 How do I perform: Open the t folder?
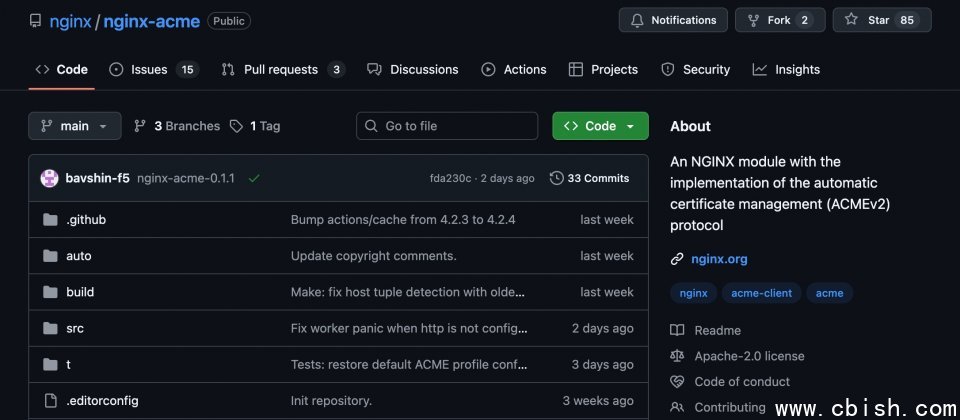click(x=69, y=364)
